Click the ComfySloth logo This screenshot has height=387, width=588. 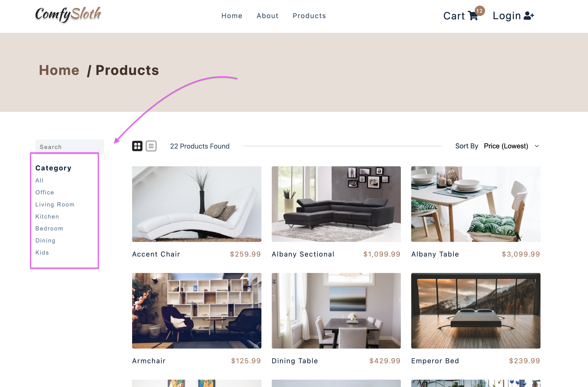point(68,15)
